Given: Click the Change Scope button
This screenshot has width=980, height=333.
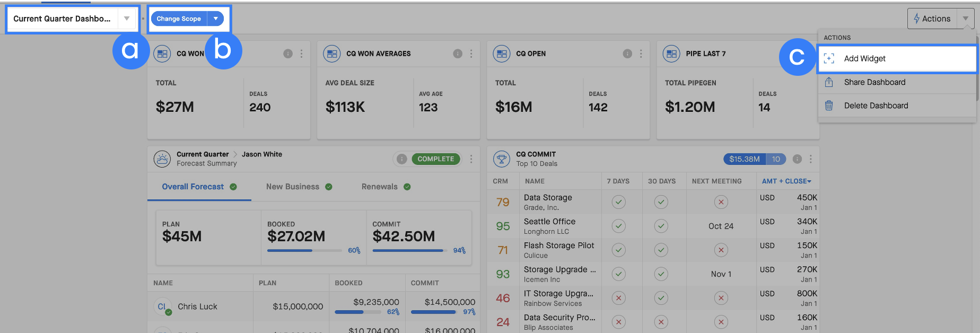Looking at the screenshot, I should [179, 19].
